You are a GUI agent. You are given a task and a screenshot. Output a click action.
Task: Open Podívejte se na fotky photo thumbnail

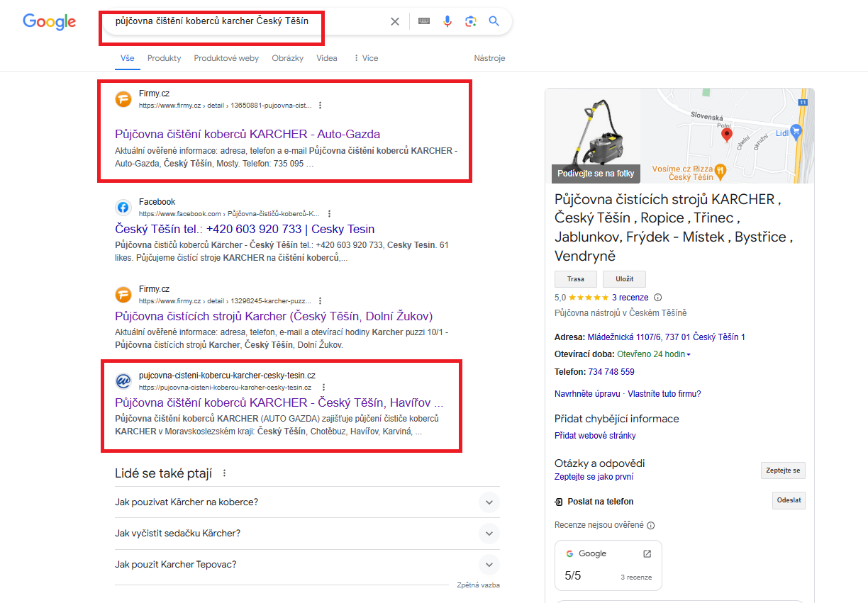point(596,136)
